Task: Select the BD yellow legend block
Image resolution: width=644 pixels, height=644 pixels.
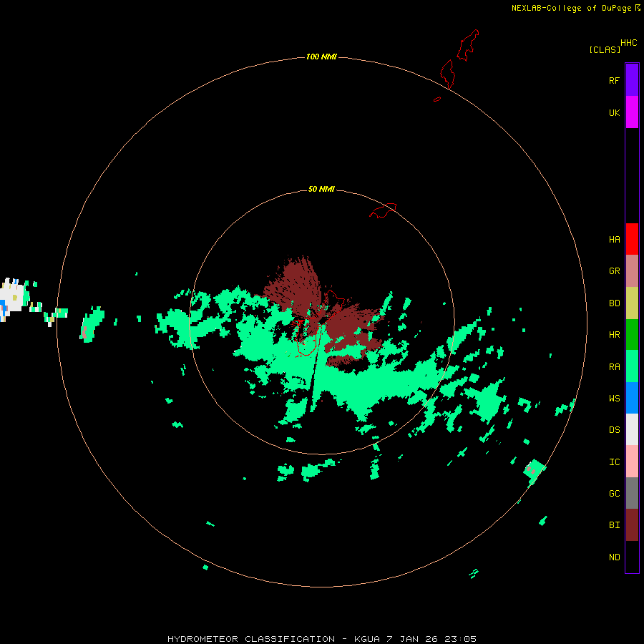Action: coord(632,303)
